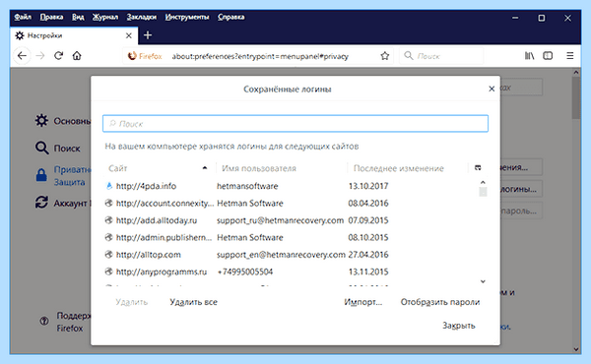Close the Настройки tab
This screenshot has height=364, width=591.
coord(128,35)
